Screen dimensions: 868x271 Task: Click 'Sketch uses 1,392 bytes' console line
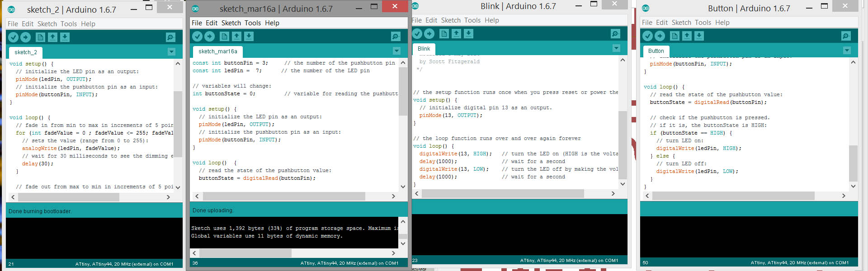(295, 228)
